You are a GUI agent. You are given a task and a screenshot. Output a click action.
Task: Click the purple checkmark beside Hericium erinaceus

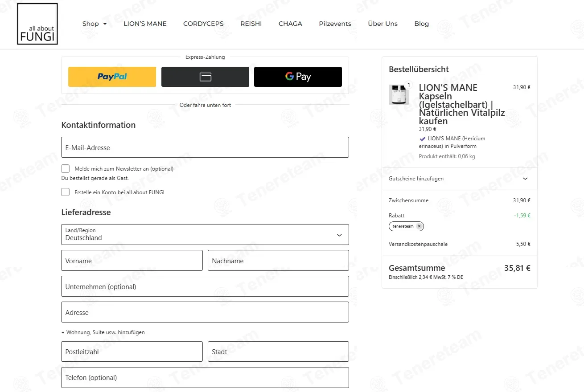point(422,139)
